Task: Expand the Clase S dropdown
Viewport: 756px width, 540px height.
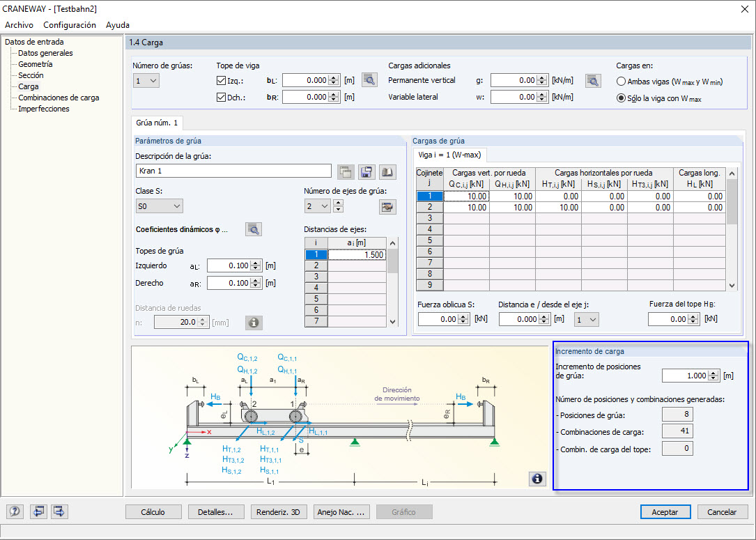Action: (x=159, y=206)
